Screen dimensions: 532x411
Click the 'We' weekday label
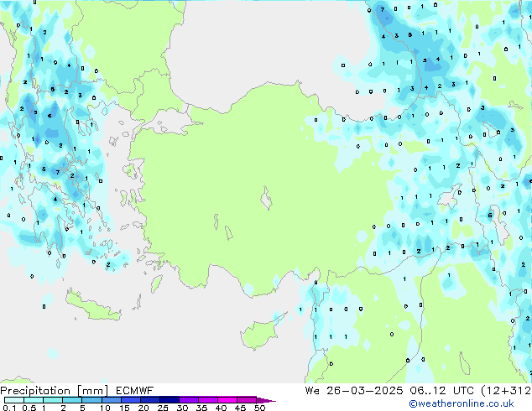coord(312,391)
